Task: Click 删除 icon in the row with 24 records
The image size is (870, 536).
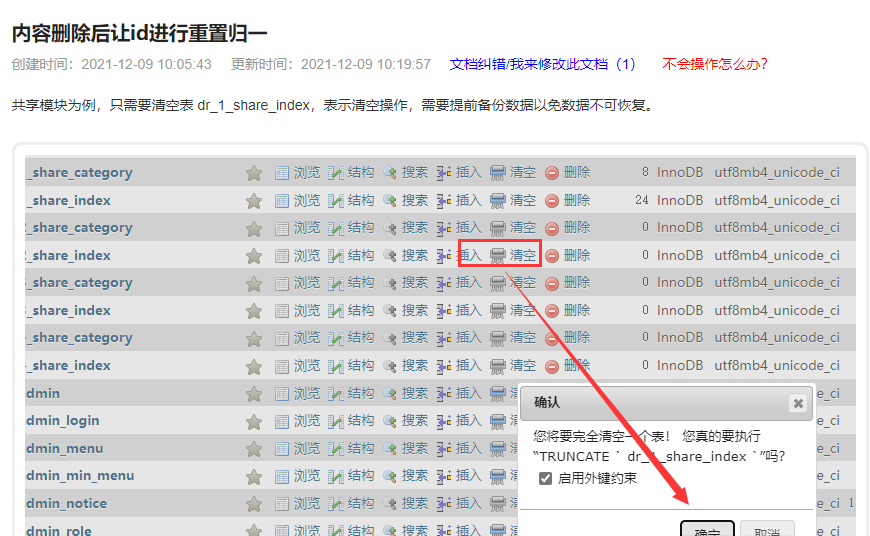Action: point(552,200)
